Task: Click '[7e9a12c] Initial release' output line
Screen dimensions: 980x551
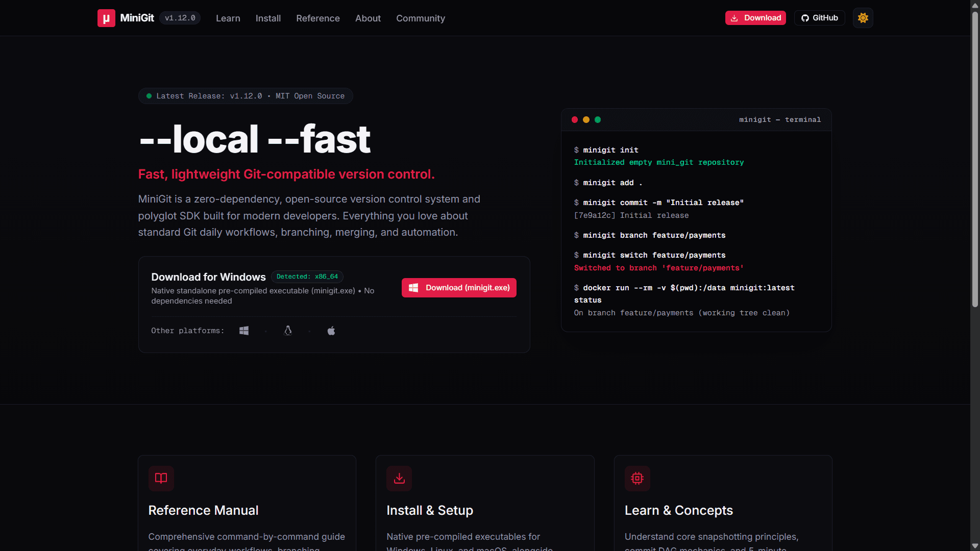Action: pos(631,215)
